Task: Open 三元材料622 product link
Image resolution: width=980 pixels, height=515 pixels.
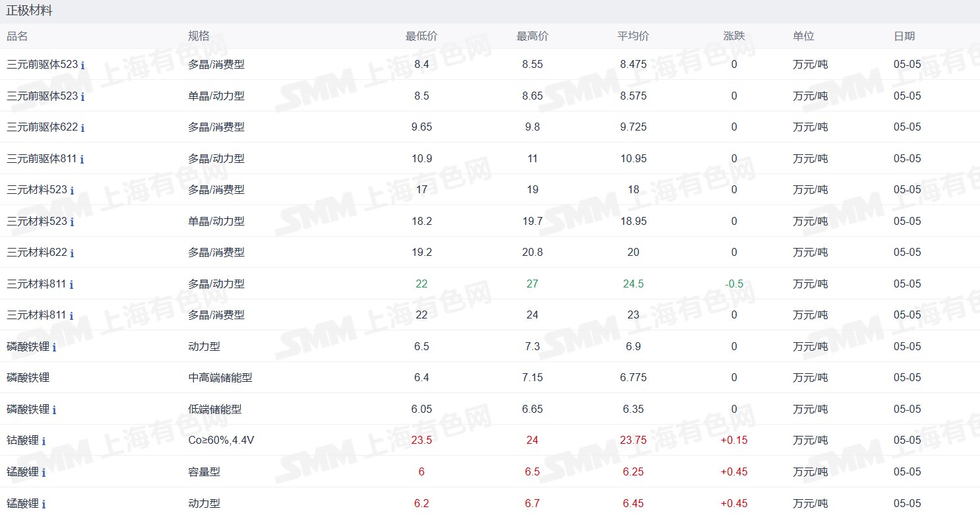Action: (37, 253)
